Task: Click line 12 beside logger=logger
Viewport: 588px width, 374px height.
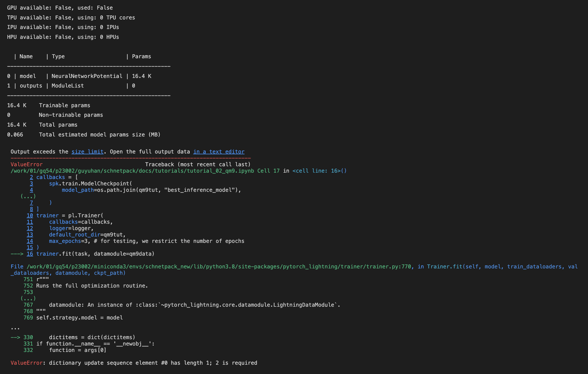Action: (x=30, y=228)
